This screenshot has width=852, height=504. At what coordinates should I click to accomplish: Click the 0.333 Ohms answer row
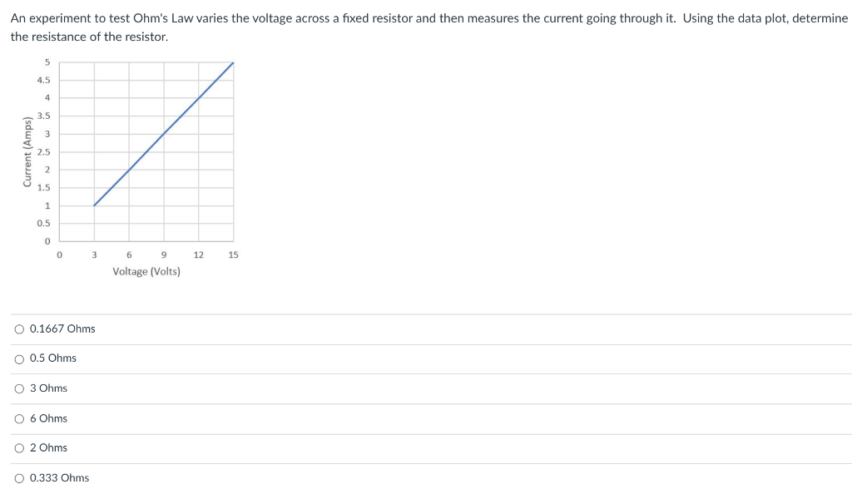point(58,477)
